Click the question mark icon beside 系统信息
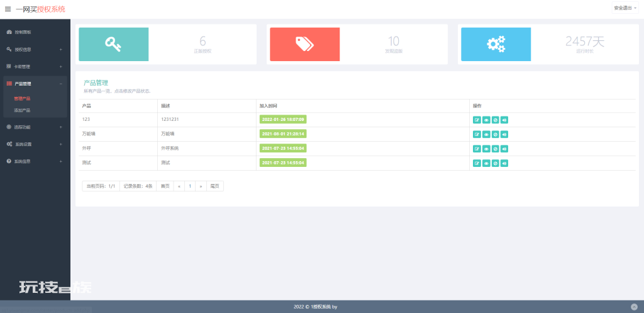This screenshot has height=313, width=644. [x=9, y=161]
